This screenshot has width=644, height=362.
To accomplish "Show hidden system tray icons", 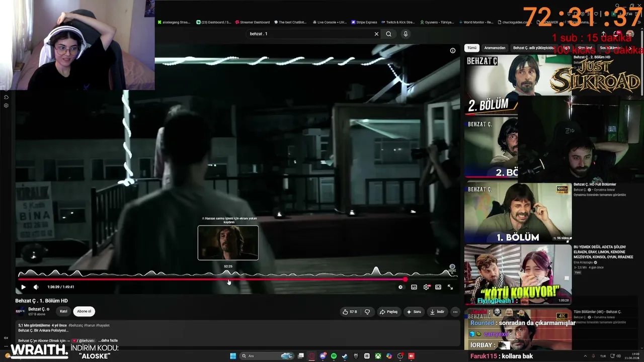I will click(x=585, y=356).
